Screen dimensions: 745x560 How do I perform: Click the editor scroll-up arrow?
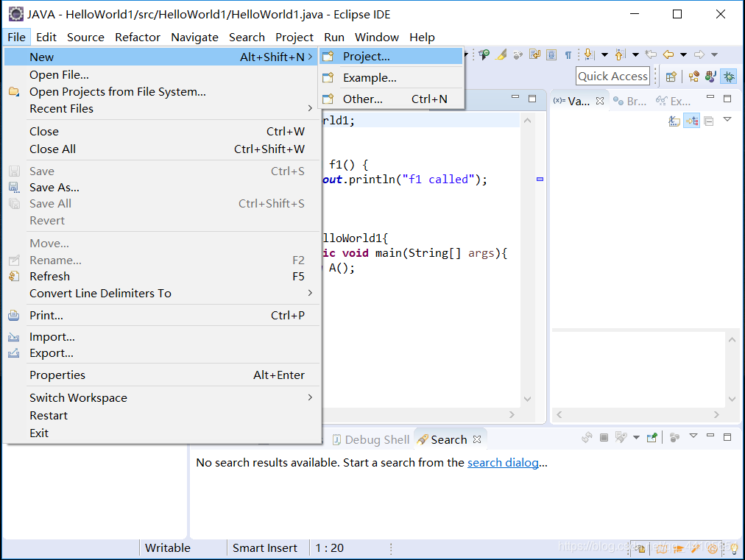527,121
